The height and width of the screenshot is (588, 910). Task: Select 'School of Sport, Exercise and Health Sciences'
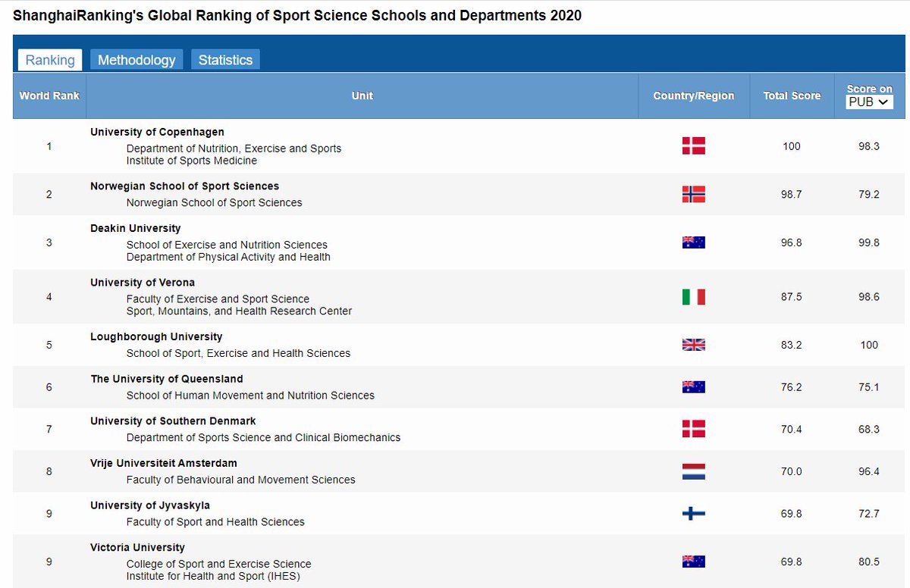pos(238,353)
